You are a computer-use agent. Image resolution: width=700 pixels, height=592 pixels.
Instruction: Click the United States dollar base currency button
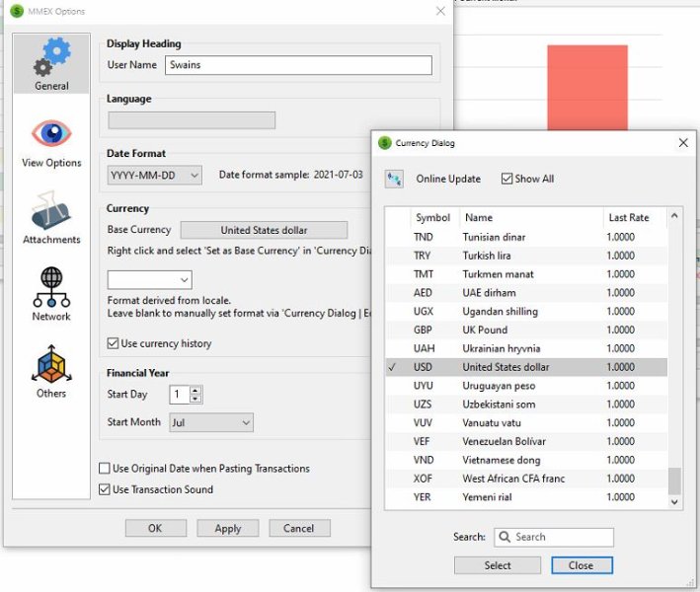tap(264, 230)
